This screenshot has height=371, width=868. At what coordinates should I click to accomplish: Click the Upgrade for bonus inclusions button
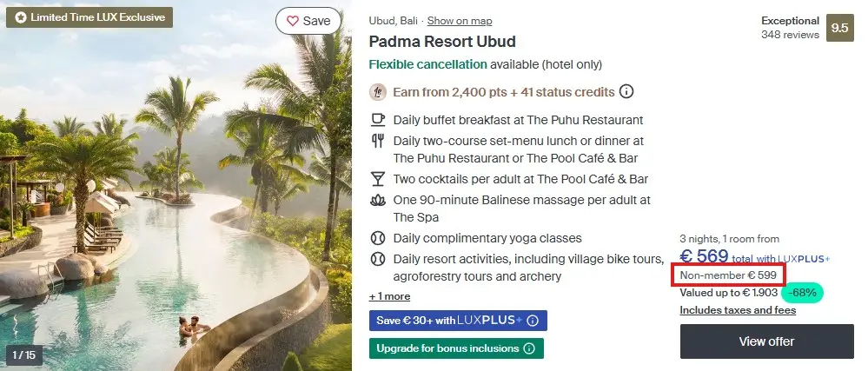(457, 349)
